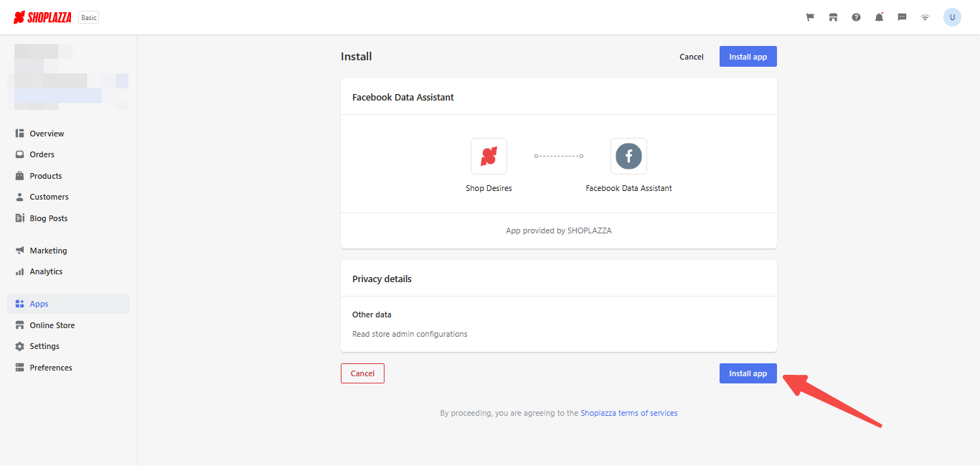Image resolution: width=980 pixels, height=466 pixels.
Task: Open Products in sidebar
Action: point(68,176)
